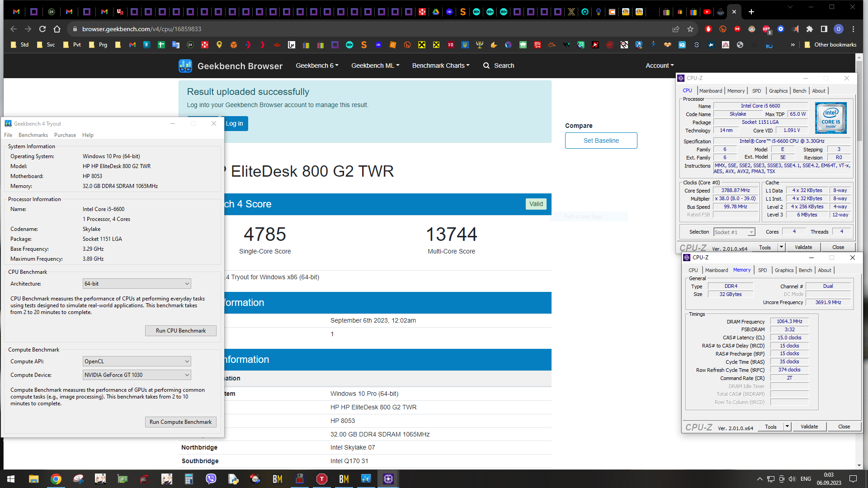Open the Help menu in Geekbench 4
Image resolution: width=868 pixels, height=488 pixels.
(88, 135)
